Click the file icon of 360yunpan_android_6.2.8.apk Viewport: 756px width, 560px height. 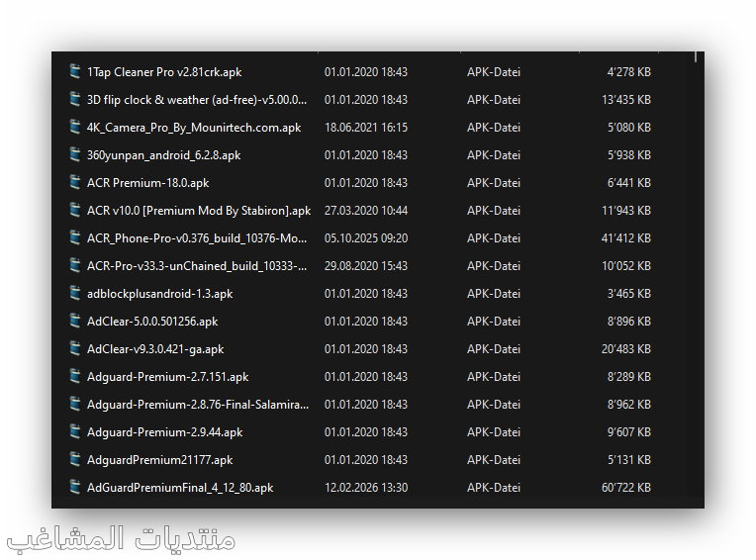point(75,154)
